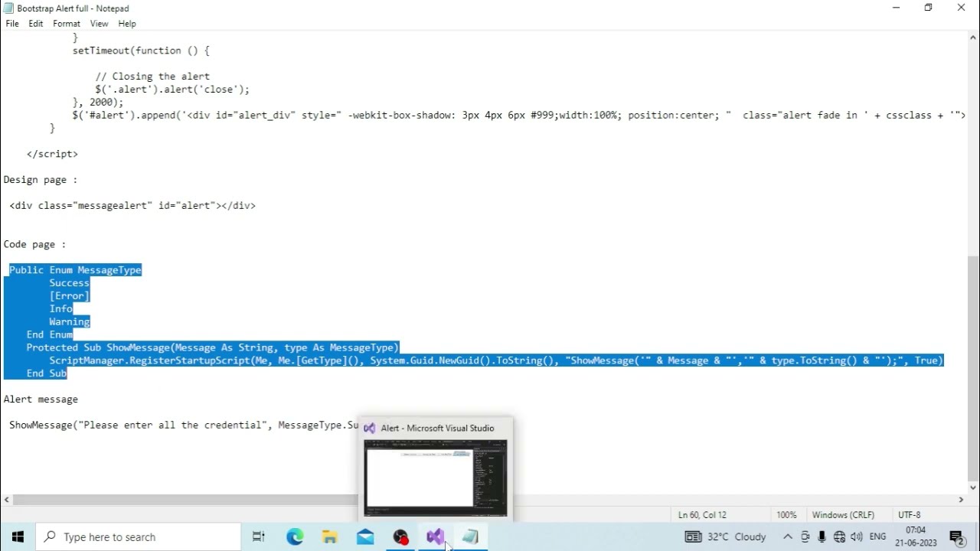980x551 pixels.
Task: Click the Notepad taskbar icon
Action: click(470, 536)
